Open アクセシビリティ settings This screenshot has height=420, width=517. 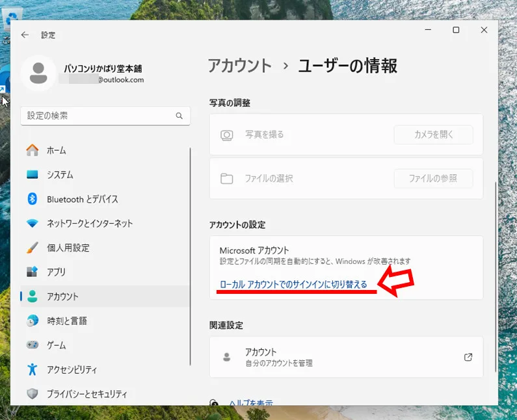click(x=105, y=369)
